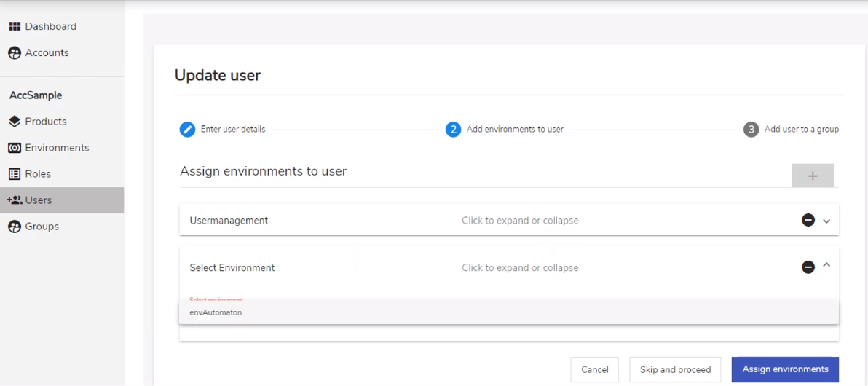868x386 pixels.
Task: Click the Update user heading
Action: pyautogui.click(x=218, y=75)
